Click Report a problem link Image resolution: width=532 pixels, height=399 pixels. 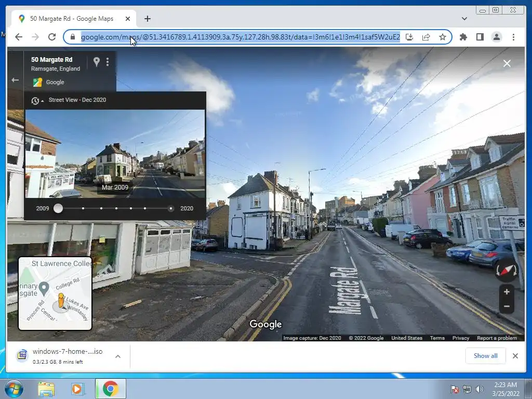[x=497, y=338]
